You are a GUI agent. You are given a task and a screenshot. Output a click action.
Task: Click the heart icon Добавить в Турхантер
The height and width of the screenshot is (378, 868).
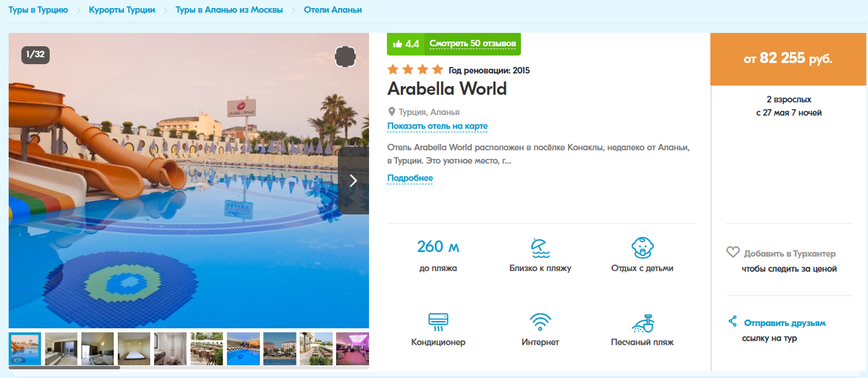click(733, 253)
